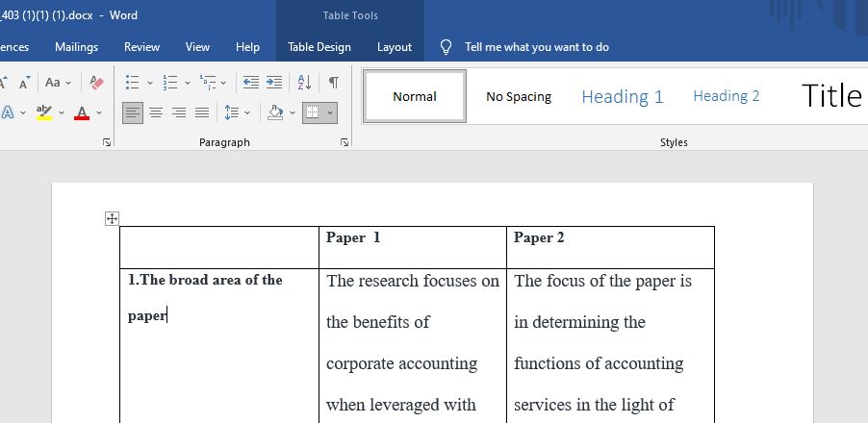Click 'corporate accounting' in the Paper 1 column
This screenshot has width=868, height=423.
click(x=401, y=363)
